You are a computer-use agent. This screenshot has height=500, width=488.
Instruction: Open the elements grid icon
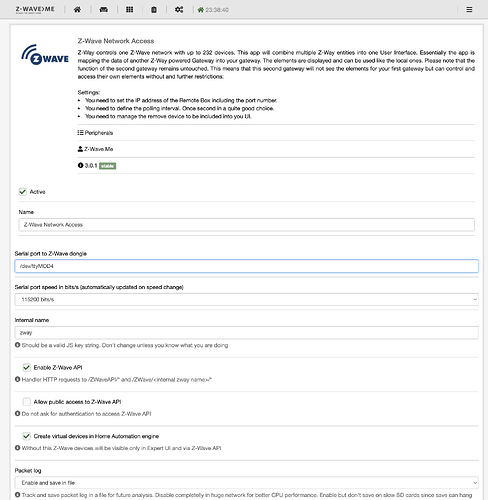pos(129,10)
